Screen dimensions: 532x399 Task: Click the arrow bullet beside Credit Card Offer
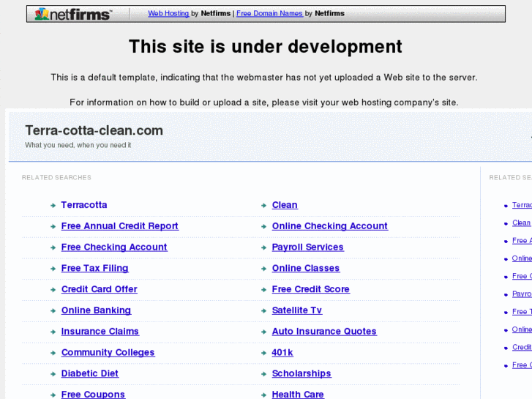53,290
